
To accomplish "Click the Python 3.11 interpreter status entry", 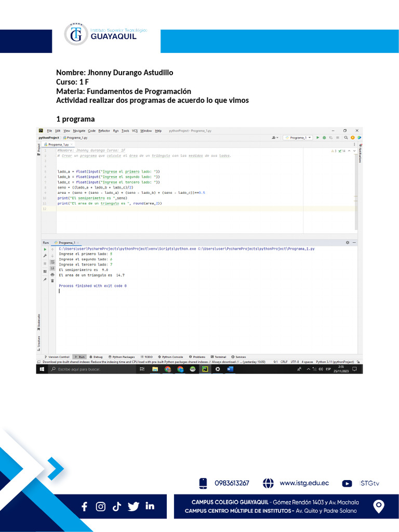I will 335,362.
